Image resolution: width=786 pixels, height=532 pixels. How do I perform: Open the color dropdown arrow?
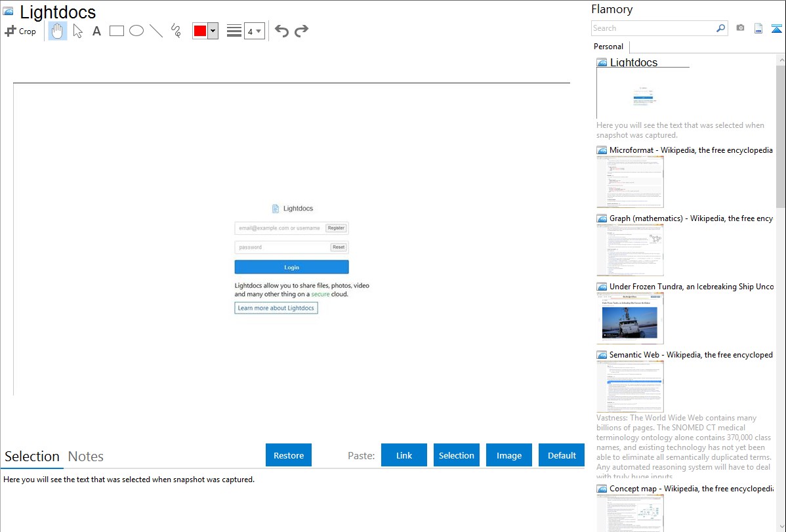tap(213, 31)
